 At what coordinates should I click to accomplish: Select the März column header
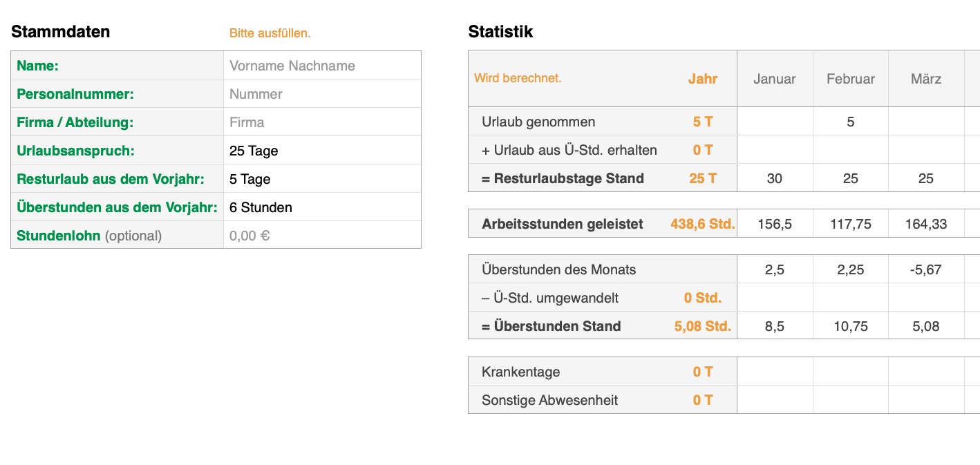(x=926, y=79)
